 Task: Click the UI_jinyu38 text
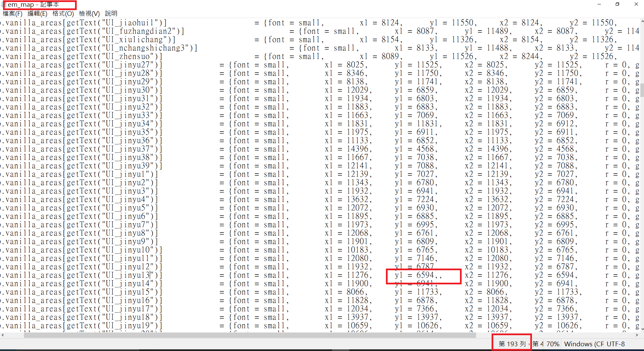tap(128, 157)
